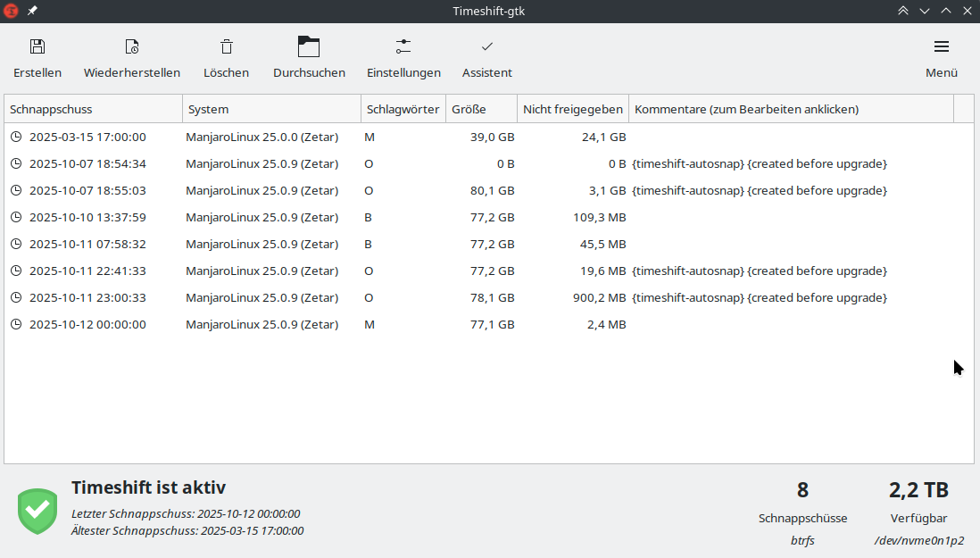Click the 3,1 GB unshared cell
Screen dimensions: 980x558
(608, 190)
